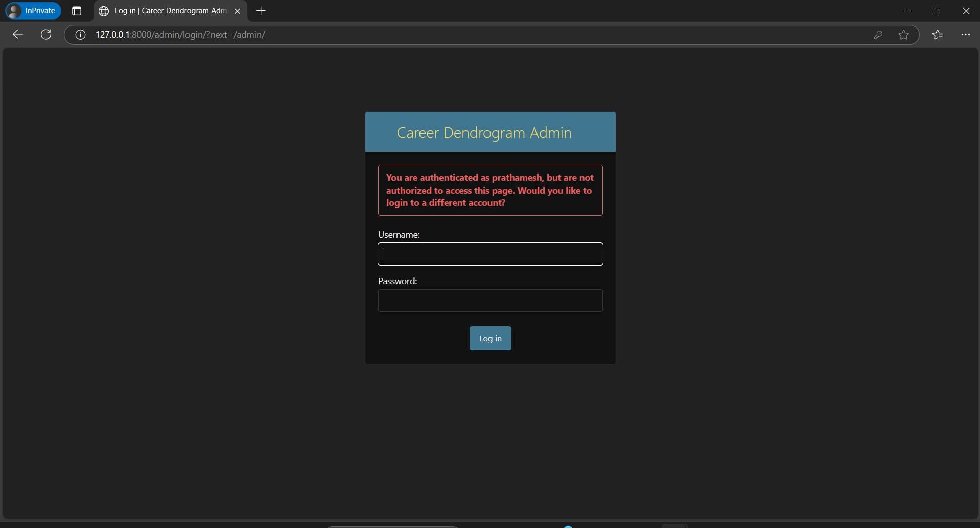
Task: View site information icon in address bar
Action: coord(80,35)
